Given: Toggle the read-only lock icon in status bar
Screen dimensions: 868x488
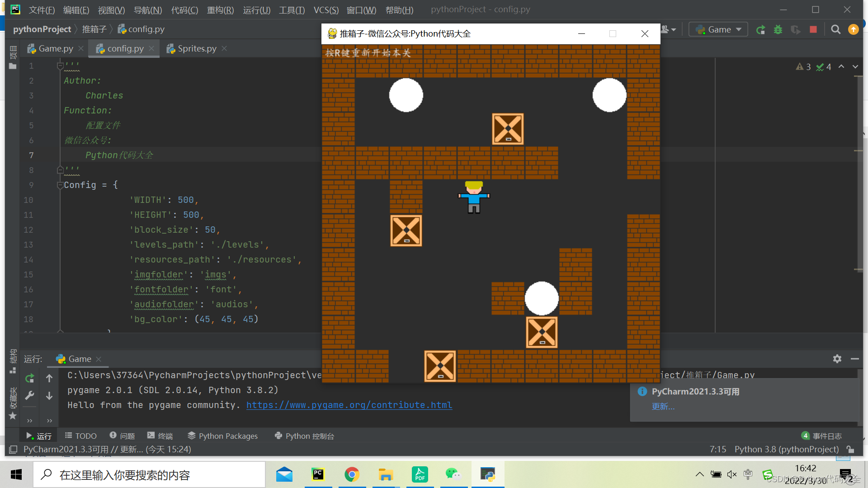Looking at the screenshot, I should [850, 450].
